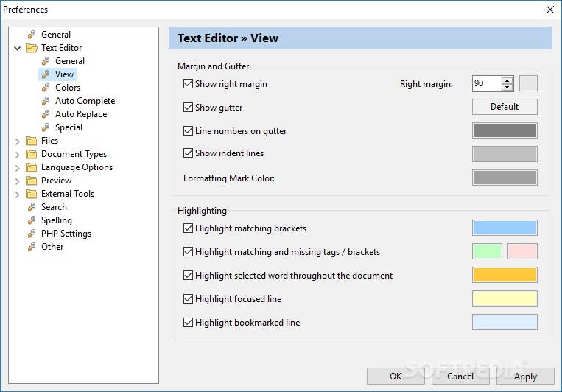Open the orange selected word highlight color

pyautogui.click(x=505, y=275)
